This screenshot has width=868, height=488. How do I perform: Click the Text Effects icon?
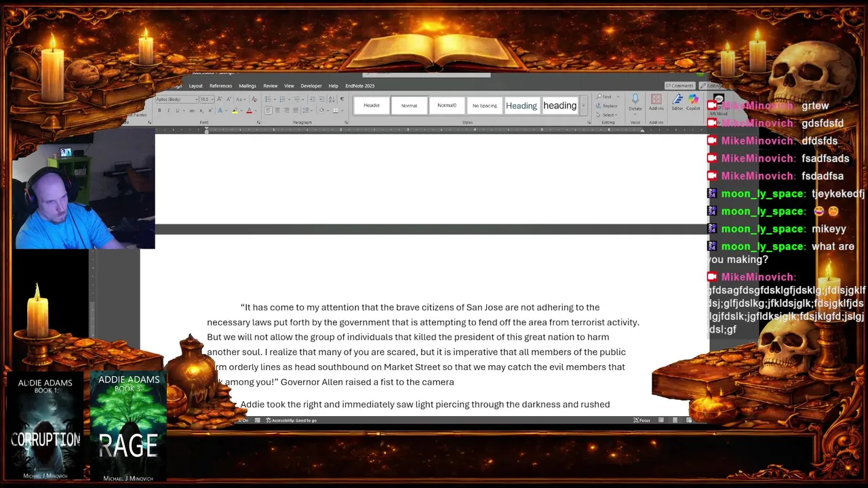pos(220,110)
